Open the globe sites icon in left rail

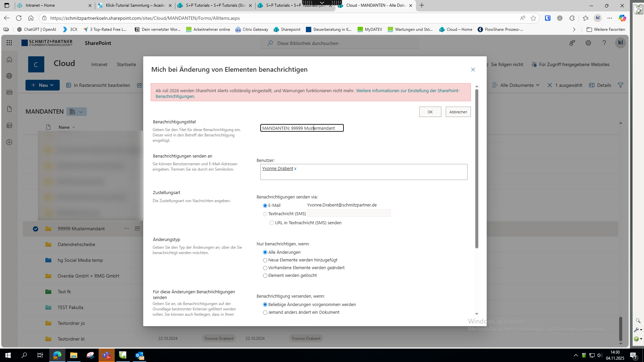pos(9,76)
